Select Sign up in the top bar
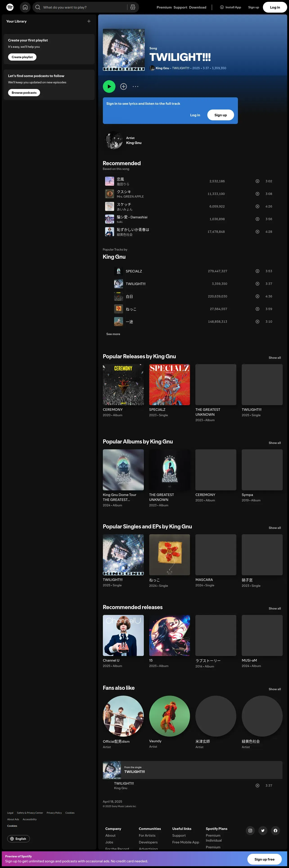Screen dimensions: 289x868 [254, 7]
